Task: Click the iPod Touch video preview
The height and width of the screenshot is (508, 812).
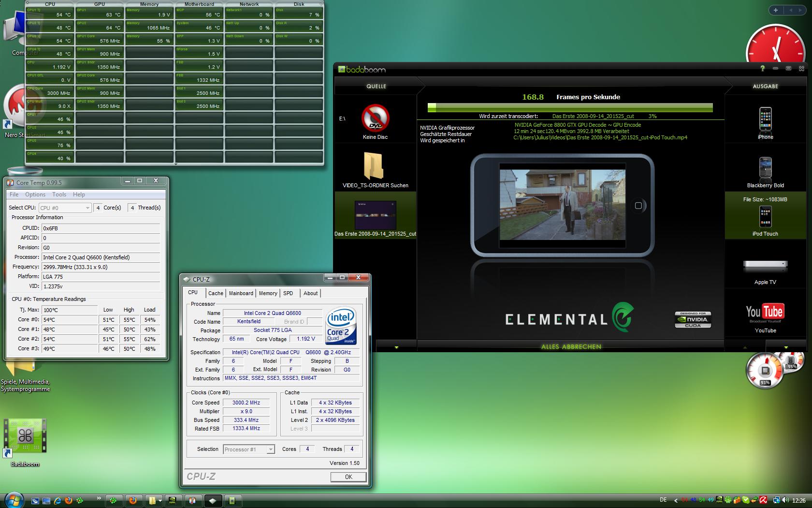Action: click(562, 205)
